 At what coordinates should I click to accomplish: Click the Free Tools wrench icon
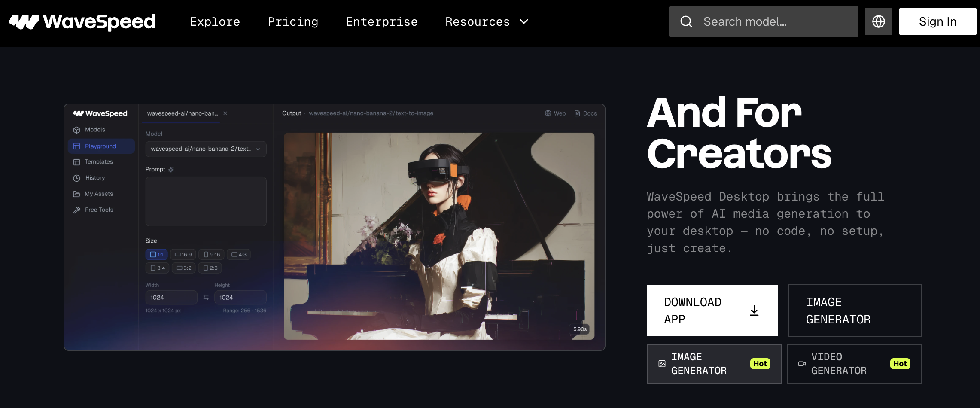click(77, 210)
